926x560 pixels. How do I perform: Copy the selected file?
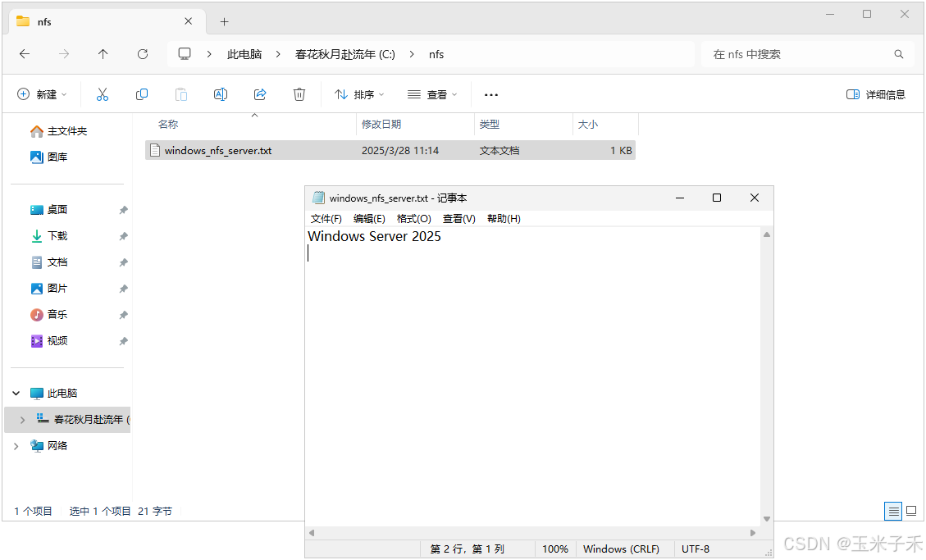142,94
